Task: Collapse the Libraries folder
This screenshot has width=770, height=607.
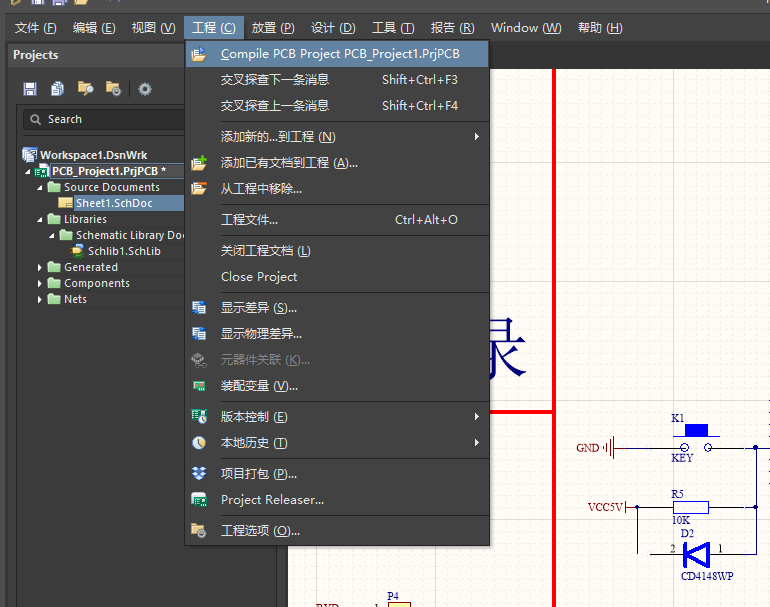Action: click(x=40, y=220)
